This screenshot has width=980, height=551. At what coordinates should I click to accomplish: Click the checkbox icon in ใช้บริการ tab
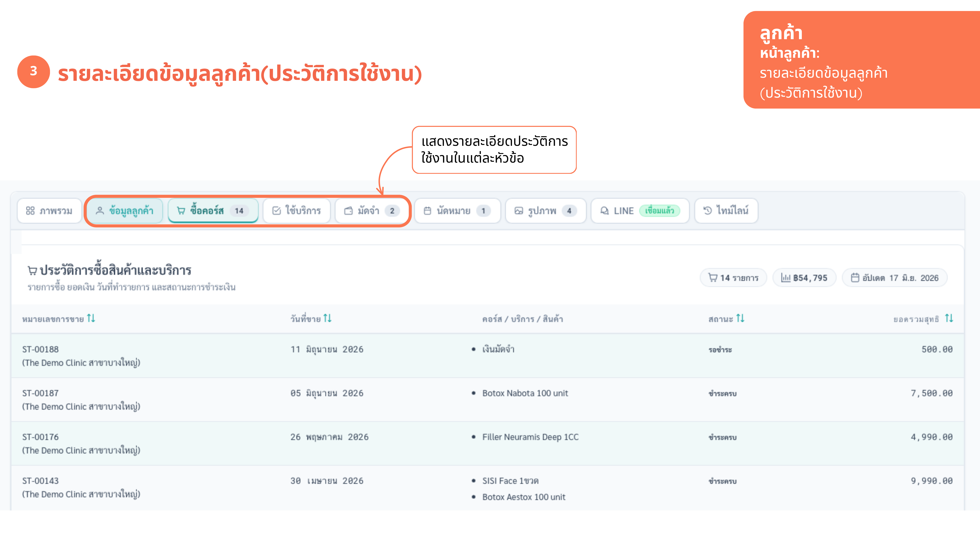(277, 211)
